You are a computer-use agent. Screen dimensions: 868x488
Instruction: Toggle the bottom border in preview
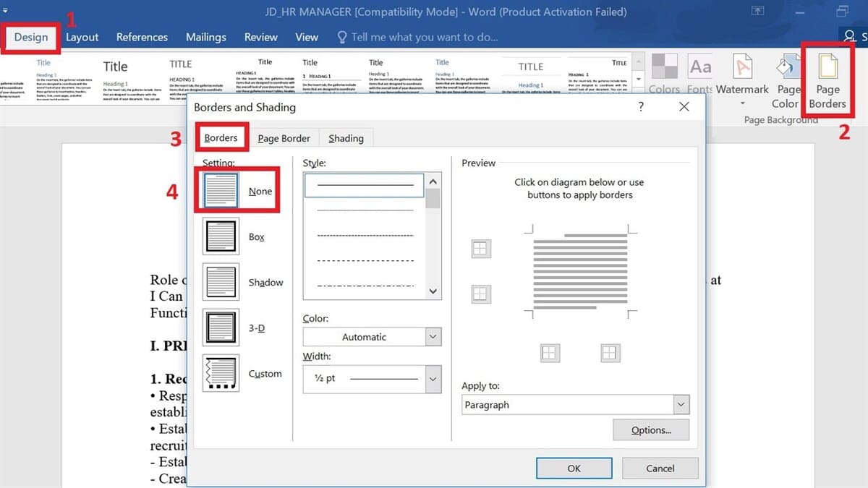(x=480, y=294)
